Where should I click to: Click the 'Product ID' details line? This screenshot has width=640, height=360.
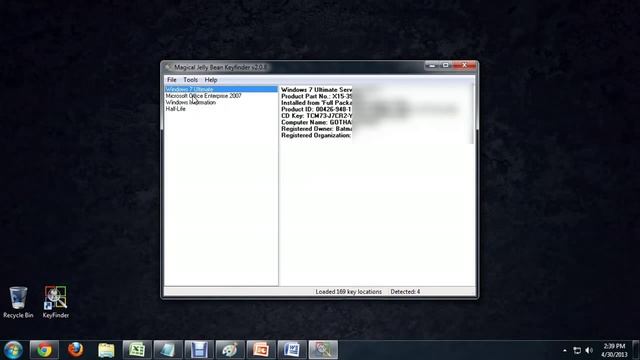click(x=316, y=109)
